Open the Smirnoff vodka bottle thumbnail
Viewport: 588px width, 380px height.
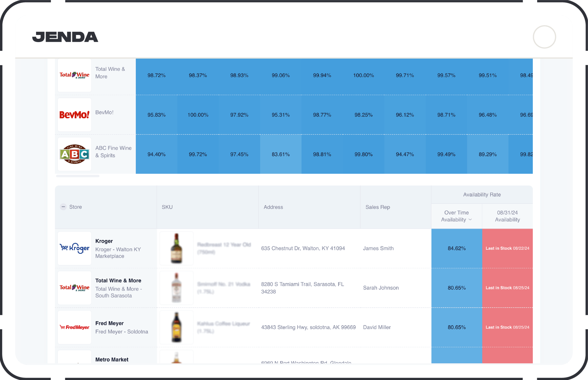pos(176,288)
